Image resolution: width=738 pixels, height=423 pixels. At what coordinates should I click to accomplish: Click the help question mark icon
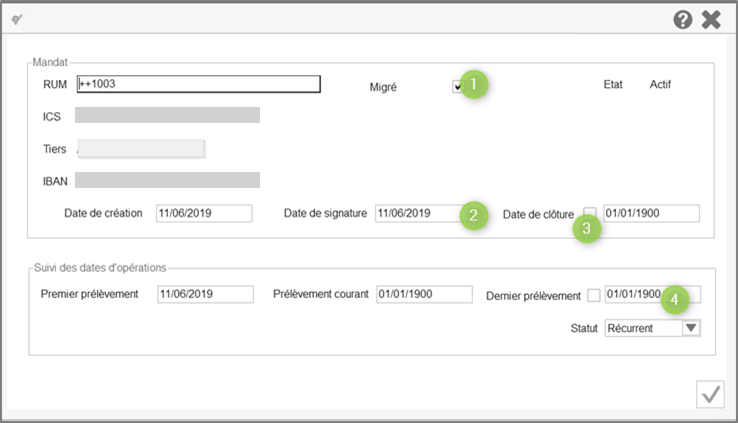click(x=683, y=19)
